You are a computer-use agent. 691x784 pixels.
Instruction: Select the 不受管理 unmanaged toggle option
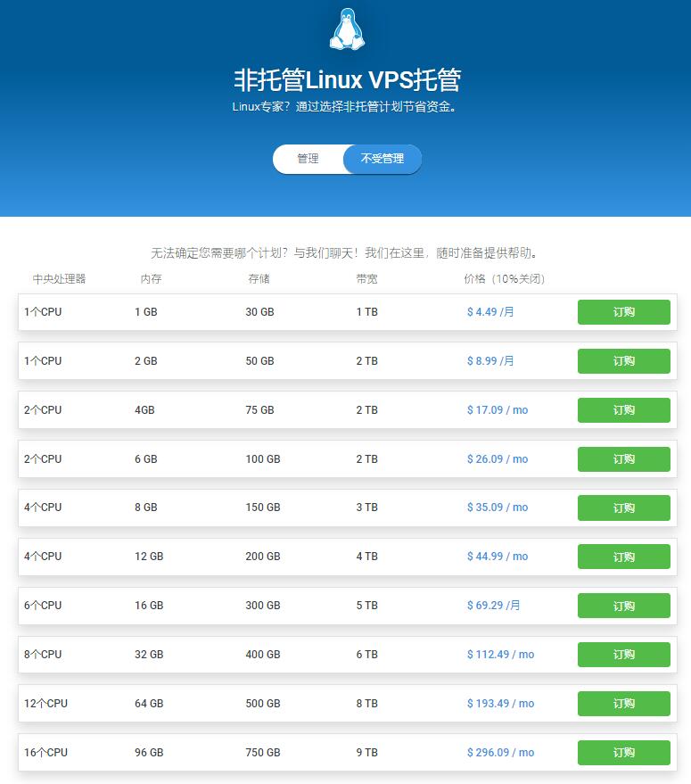(382, 159)
